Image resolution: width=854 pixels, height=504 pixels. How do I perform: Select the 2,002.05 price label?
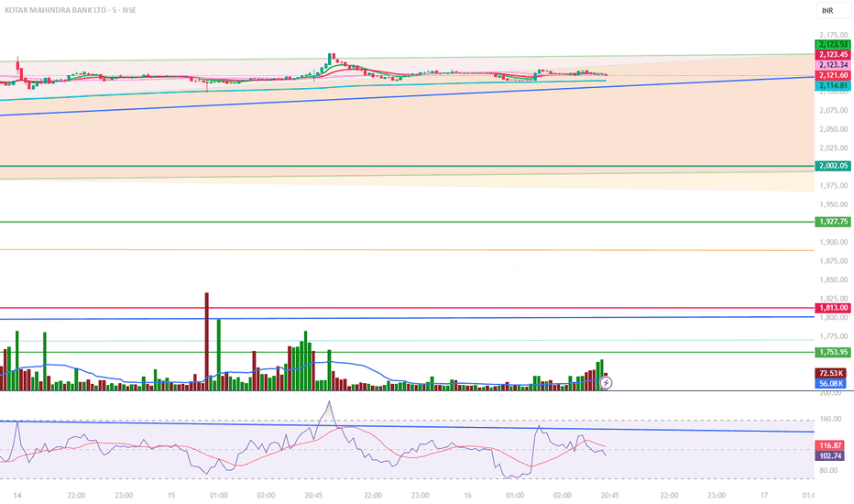click(833, 166)
